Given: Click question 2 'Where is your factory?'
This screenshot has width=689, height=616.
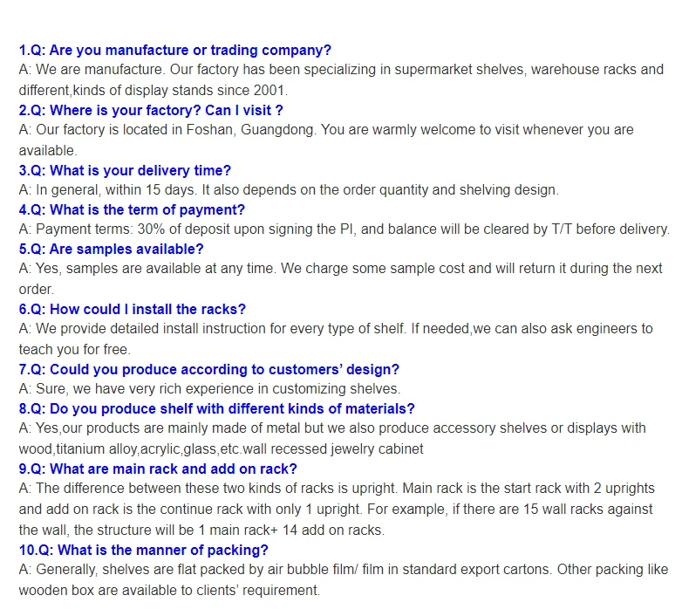Looking at the screenshot, I should [x=151, y=110].
